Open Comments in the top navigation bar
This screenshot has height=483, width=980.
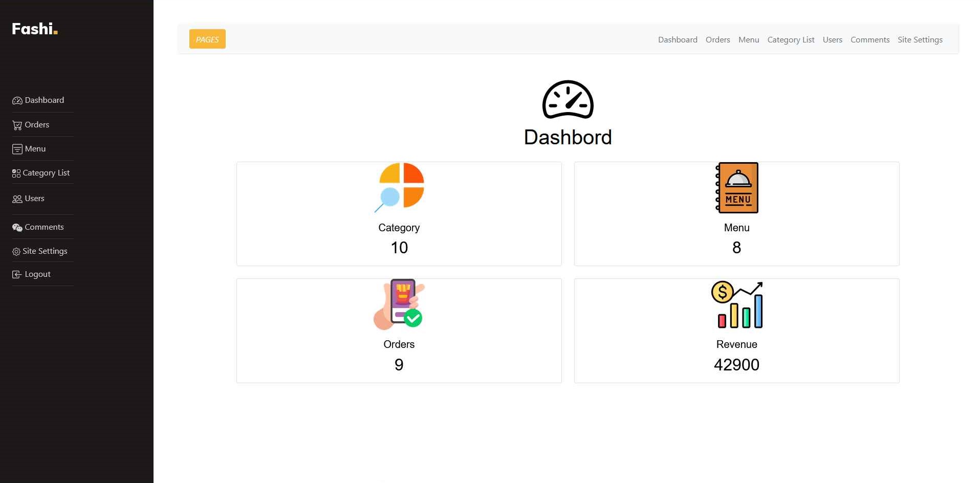click(x=869, y=40)
